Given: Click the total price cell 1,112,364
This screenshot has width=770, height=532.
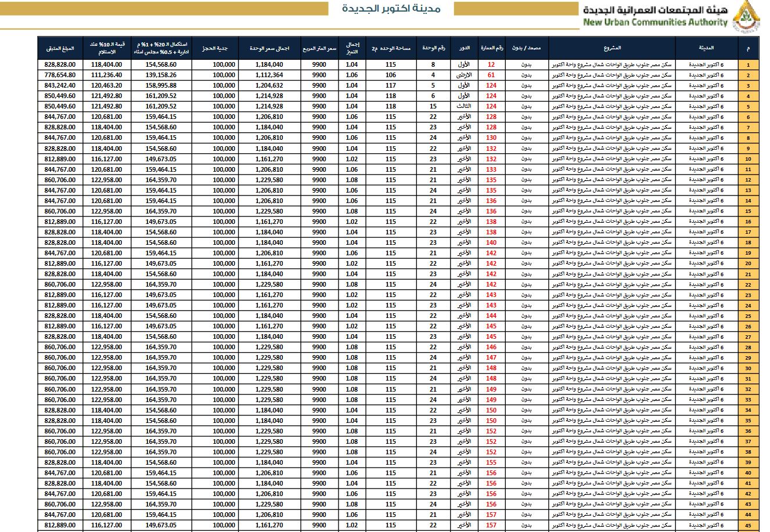Looking at the screenshot, I should pyautogui.click(x=269, y=75).
